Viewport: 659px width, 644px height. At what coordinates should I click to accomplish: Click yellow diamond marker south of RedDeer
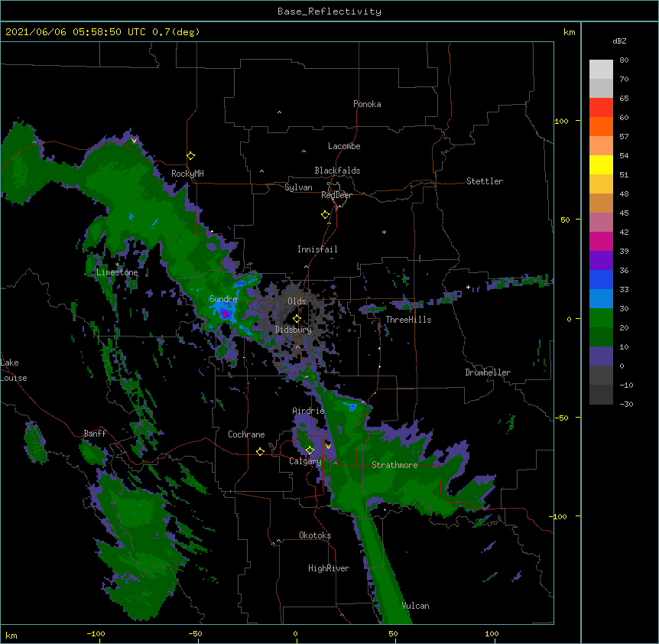point(326,215)
